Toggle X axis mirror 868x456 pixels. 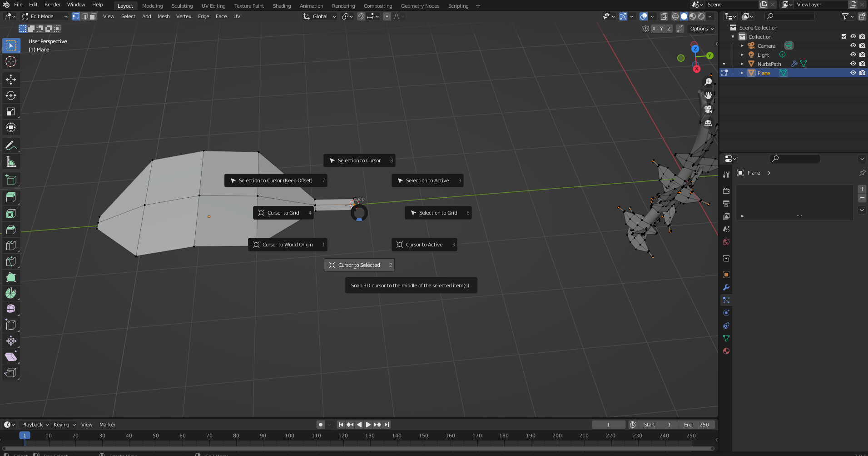click(654, 28)
